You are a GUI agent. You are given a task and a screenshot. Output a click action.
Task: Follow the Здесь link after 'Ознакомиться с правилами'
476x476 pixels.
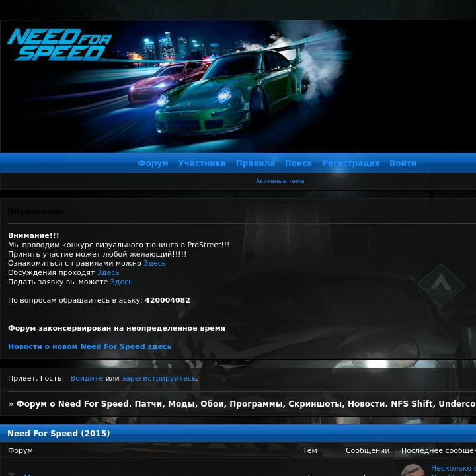(155, 263)
